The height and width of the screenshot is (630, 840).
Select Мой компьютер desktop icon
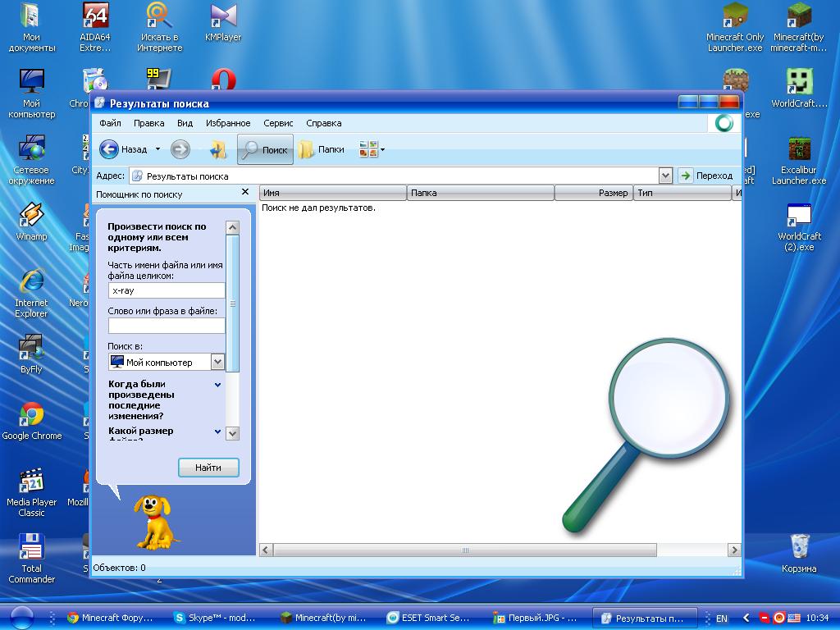click(32, 94)
